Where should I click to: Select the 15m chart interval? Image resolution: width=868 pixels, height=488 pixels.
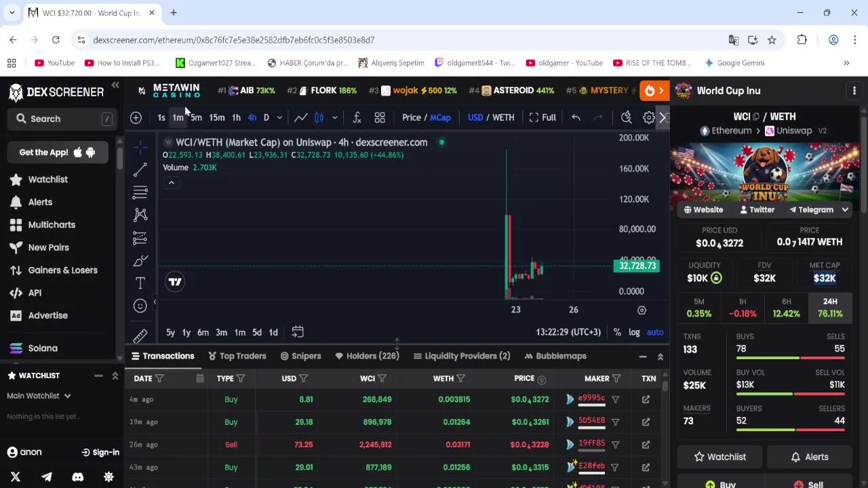pos(216,118)
